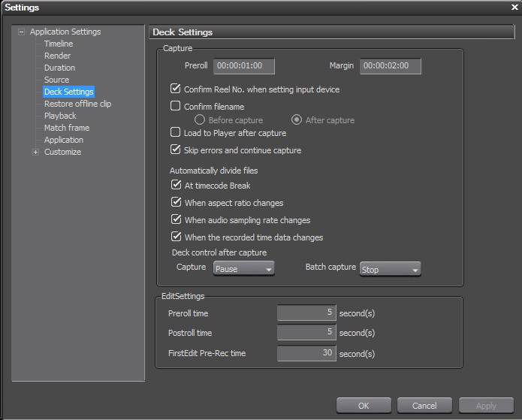Enable the Confirm filename checkbox
Image resolution: width=522 pixels, height=420 pixels.
[x=176, y=106]
